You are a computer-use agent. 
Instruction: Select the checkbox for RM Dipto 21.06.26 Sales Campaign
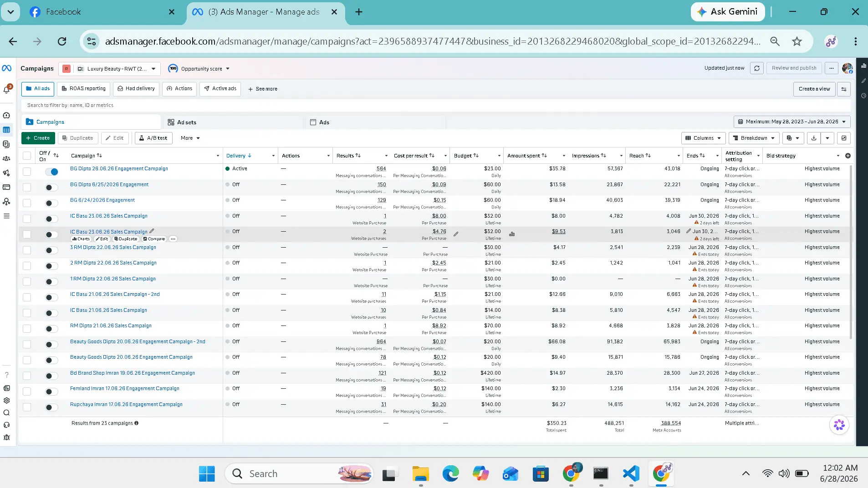pyautogui.click(x=27, y=329)
